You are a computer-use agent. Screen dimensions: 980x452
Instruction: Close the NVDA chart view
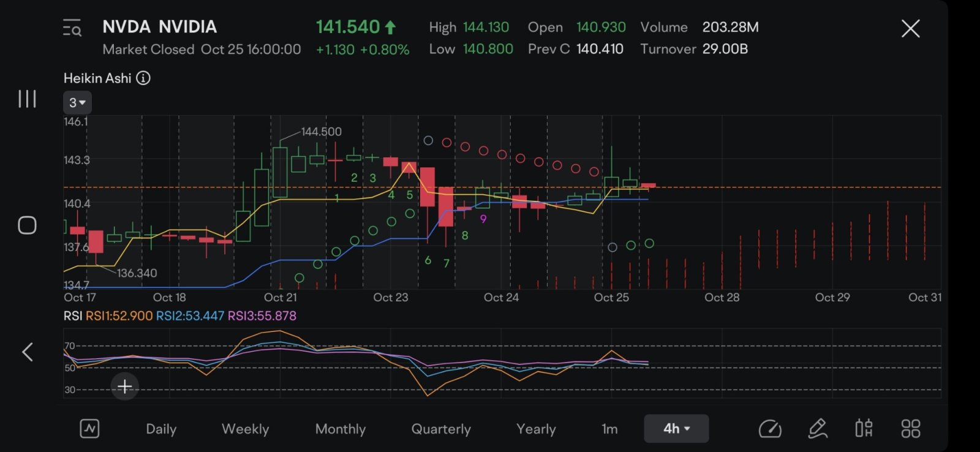[x=910, y=28]
